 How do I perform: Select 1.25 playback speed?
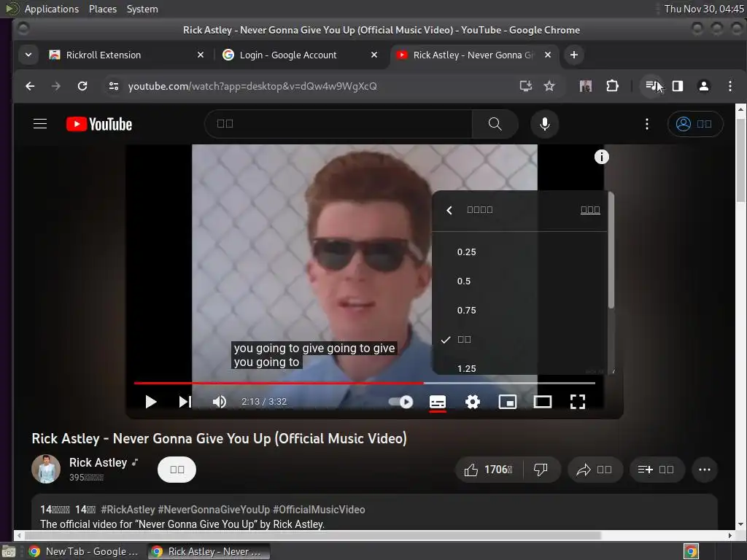point(520,367)
